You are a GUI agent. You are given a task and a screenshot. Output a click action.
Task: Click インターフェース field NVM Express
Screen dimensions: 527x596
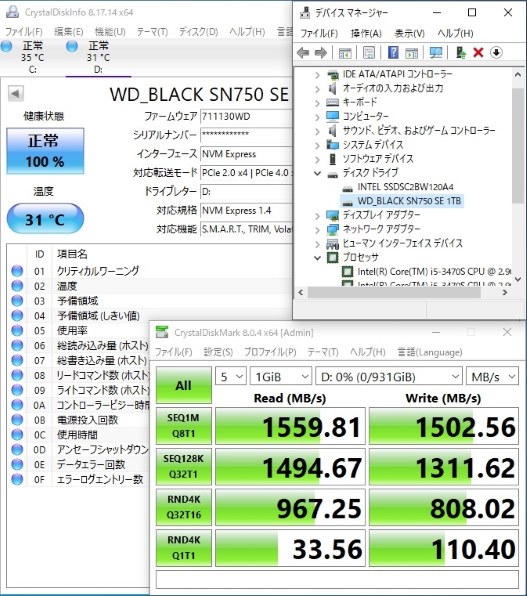246,154
